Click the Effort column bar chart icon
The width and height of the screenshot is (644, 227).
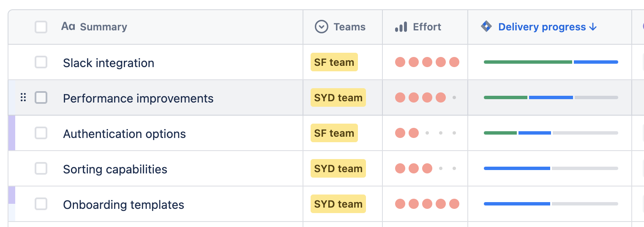tap(401, 27)
